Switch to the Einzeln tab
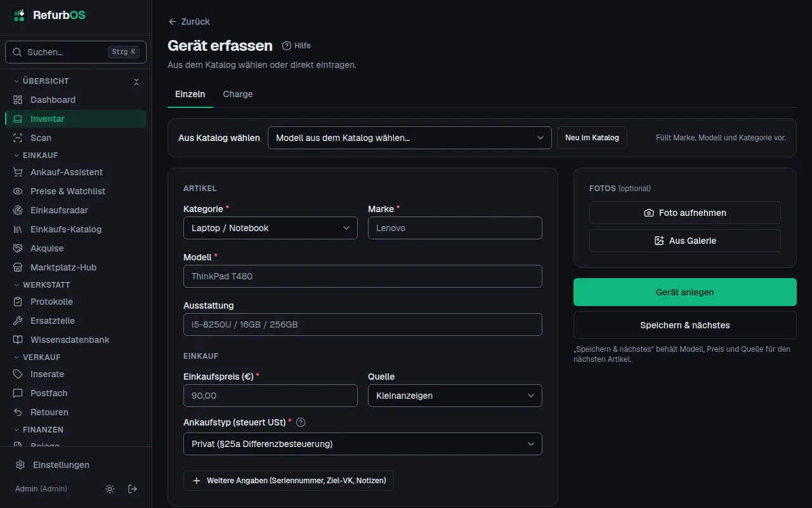The height and width of the screenshot is (508, 812). (190, 94)
